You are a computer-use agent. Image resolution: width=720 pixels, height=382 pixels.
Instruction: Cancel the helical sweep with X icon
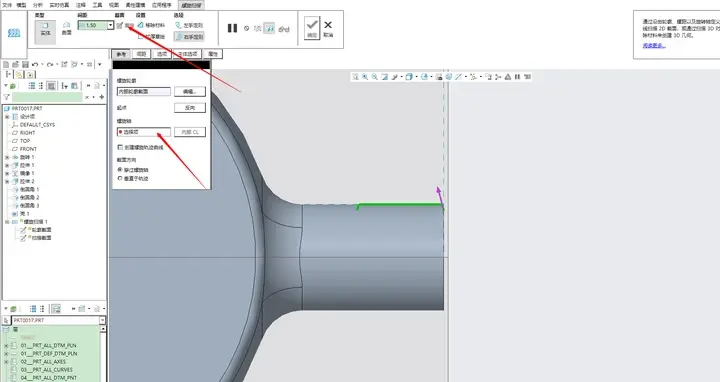[x=328, y=28]
